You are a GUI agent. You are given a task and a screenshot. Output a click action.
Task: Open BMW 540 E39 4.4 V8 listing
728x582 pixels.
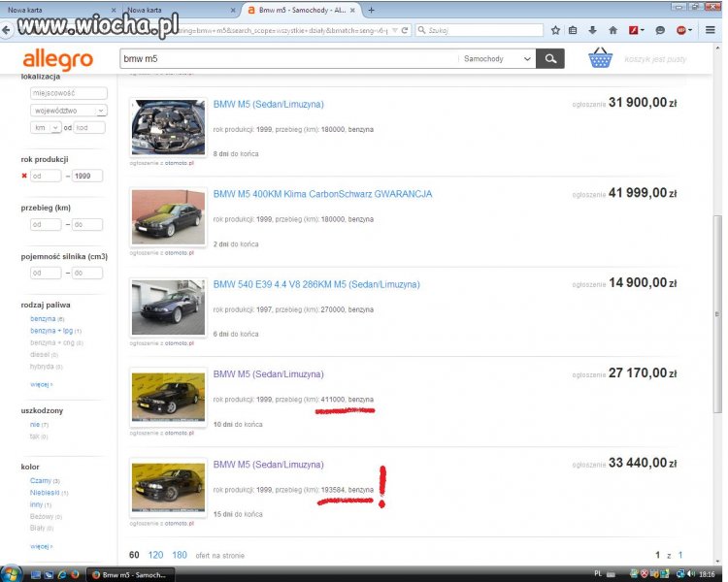click(316, 284)
